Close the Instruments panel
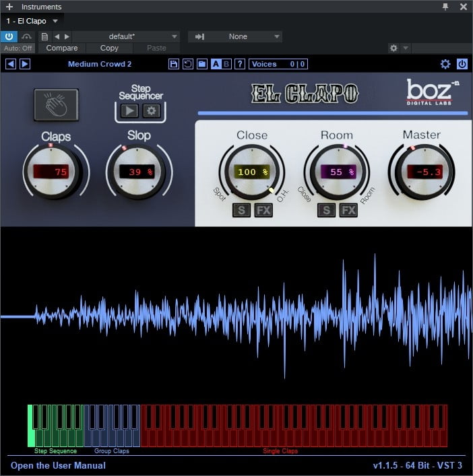Screen dimensions: 473x476 pos(464,6)
